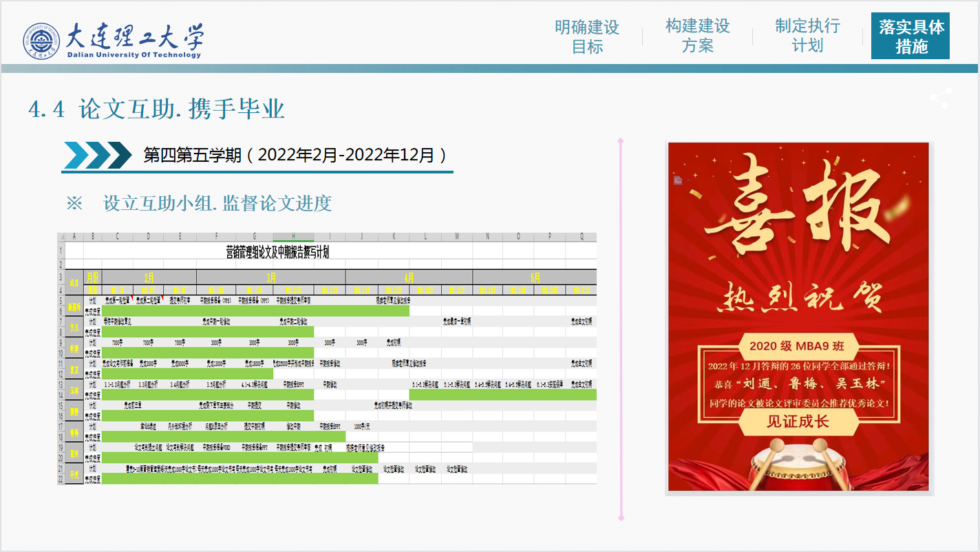Select the 5月 month header in spreadsheet
The image size is (980, 552).
(x=535, y=277)
